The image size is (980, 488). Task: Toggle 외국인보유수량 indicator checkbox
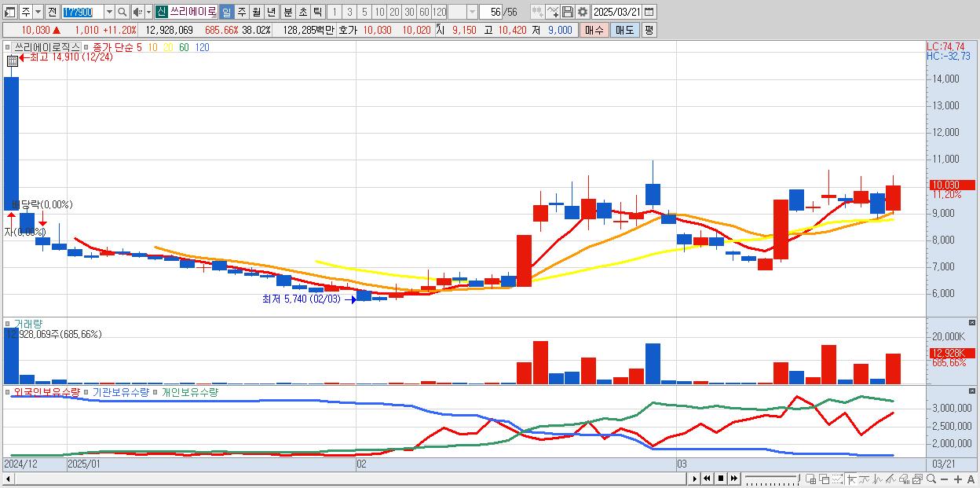point(7,391)
